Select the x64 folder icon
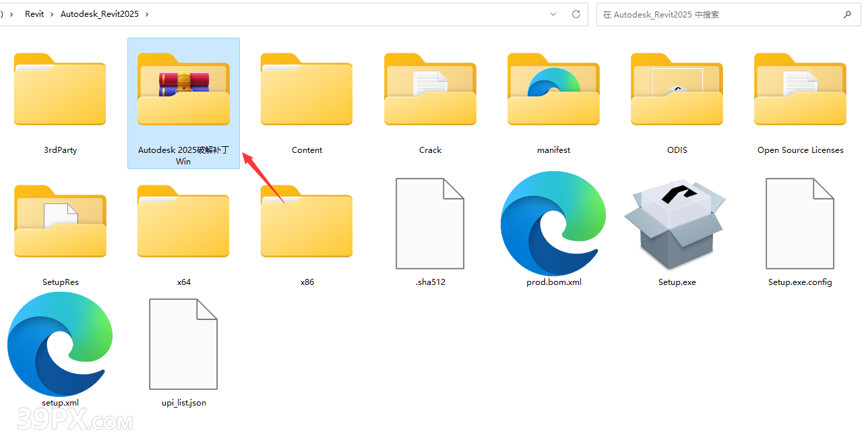The image size is (868, 448). coord(183,221)
